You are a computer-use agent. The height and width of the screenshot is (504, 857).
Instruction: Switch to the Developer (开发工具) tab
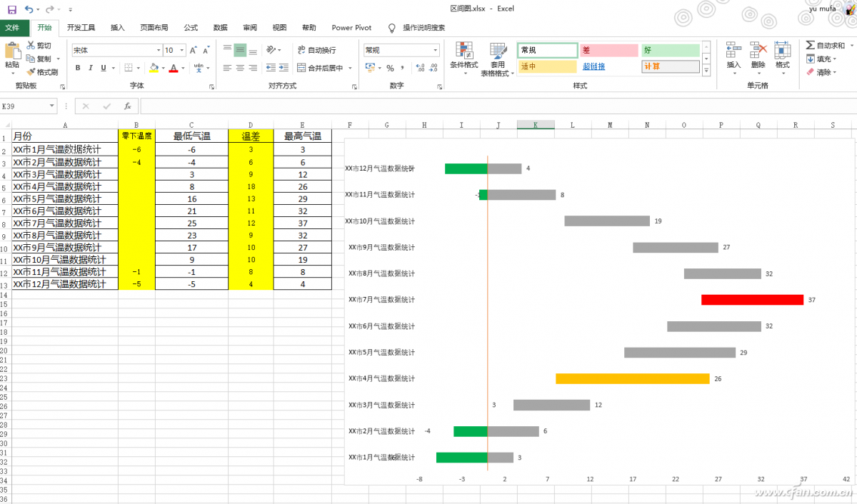[81, 28]
